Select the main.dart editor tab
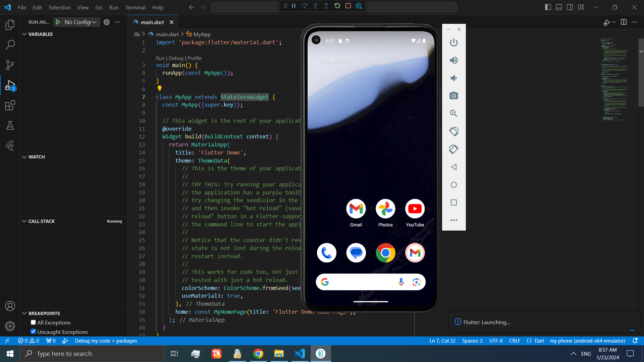The width and height of the screenshot is (644, 362). click(x=152, y=22)
